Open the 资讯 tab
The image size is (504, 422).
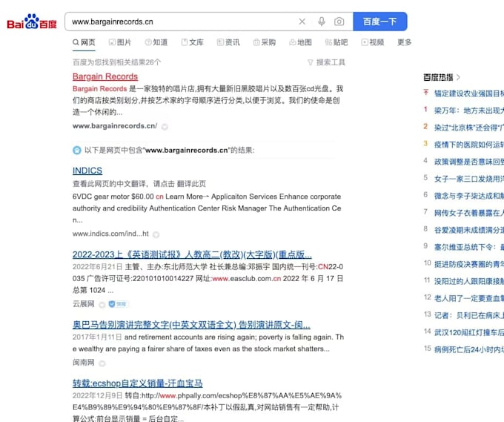coord(228,42)
